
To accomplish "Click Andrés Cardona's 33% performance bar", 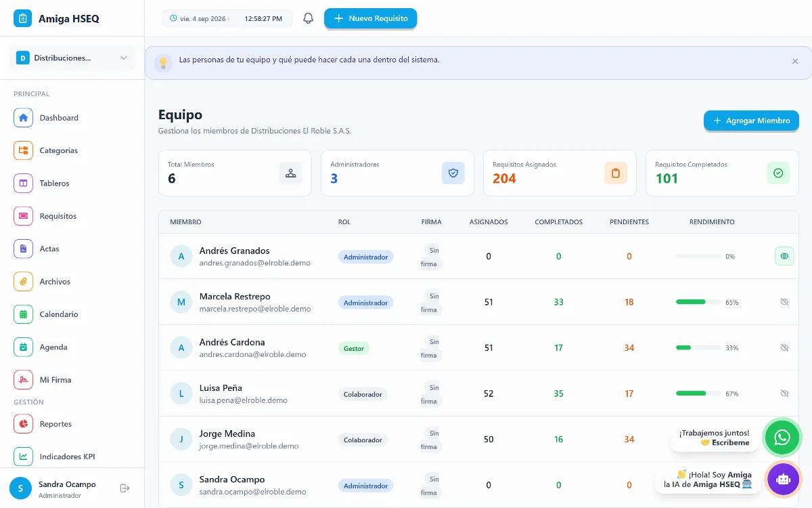I will (698, 347).
